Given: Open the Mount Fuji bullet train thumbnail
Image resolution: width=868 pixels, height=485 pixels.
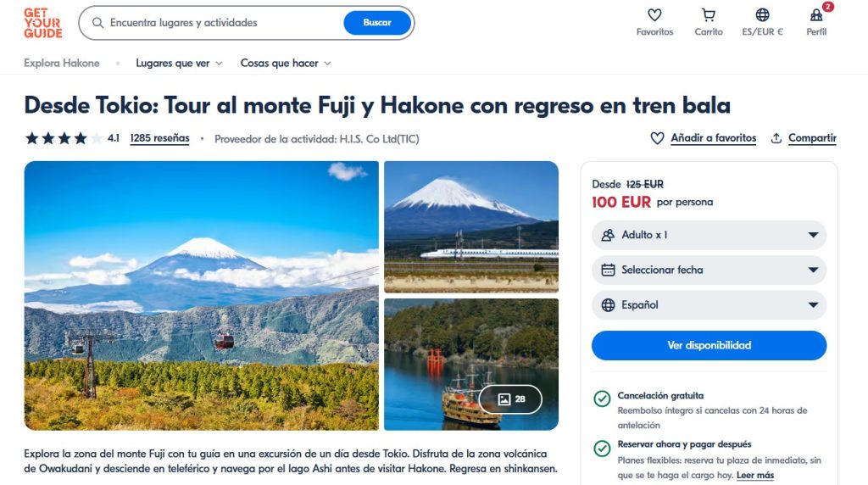Looking at the screenshot, I should click(x=471, y=226).
